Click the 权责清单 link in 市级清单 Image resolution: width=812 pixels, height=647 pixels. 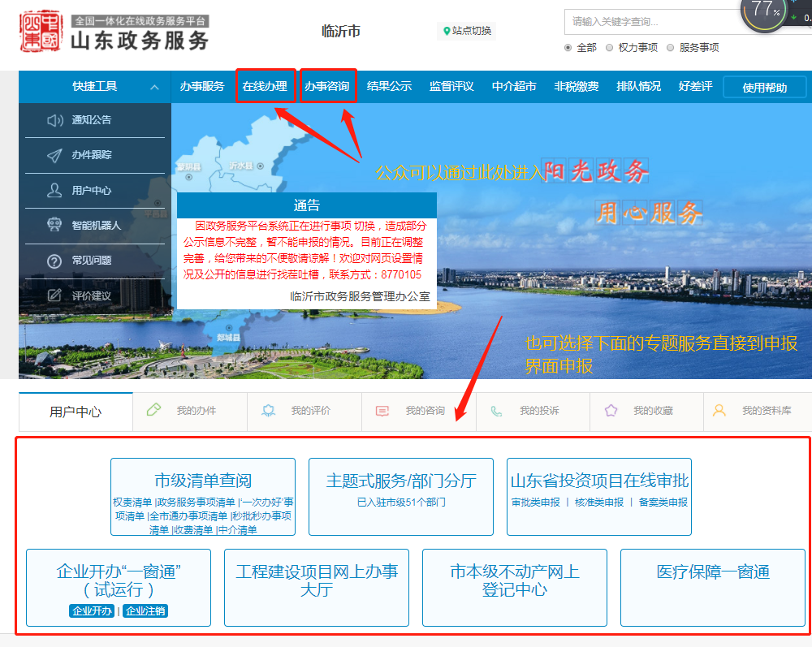click(x=132, y=503)
